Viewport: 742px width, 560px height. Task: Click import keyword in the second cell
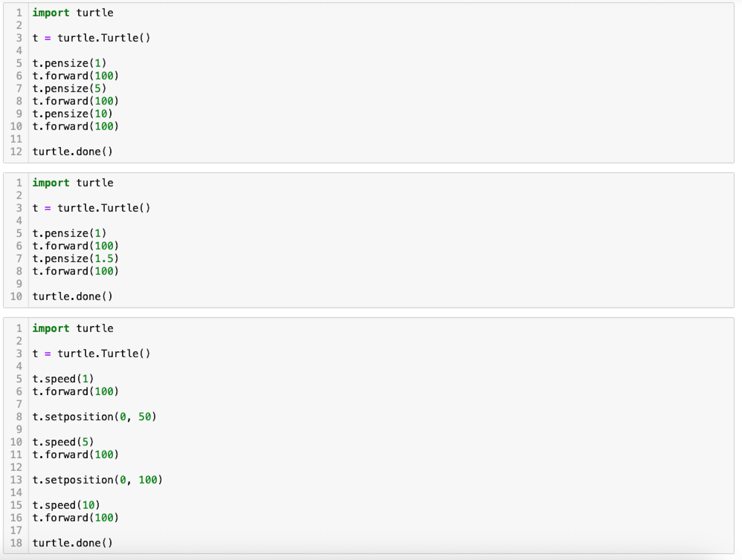pos(51,183)
